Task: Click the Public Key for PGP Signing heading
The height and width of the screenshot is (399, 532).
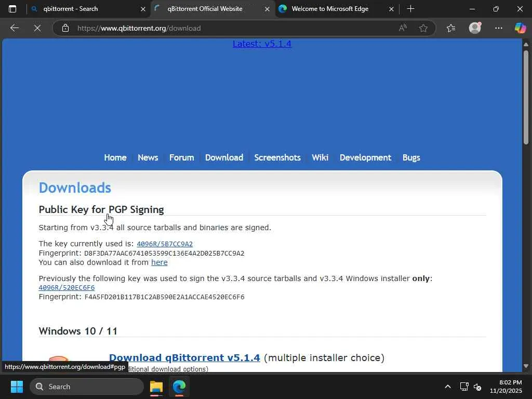Action: click(101, 210)
